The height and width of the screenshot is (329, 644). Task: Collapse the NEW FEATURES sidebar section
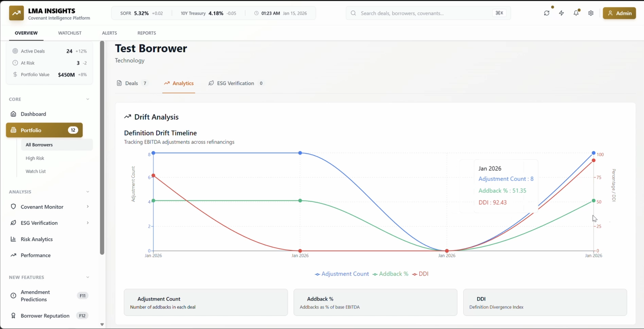pos(87,277)
